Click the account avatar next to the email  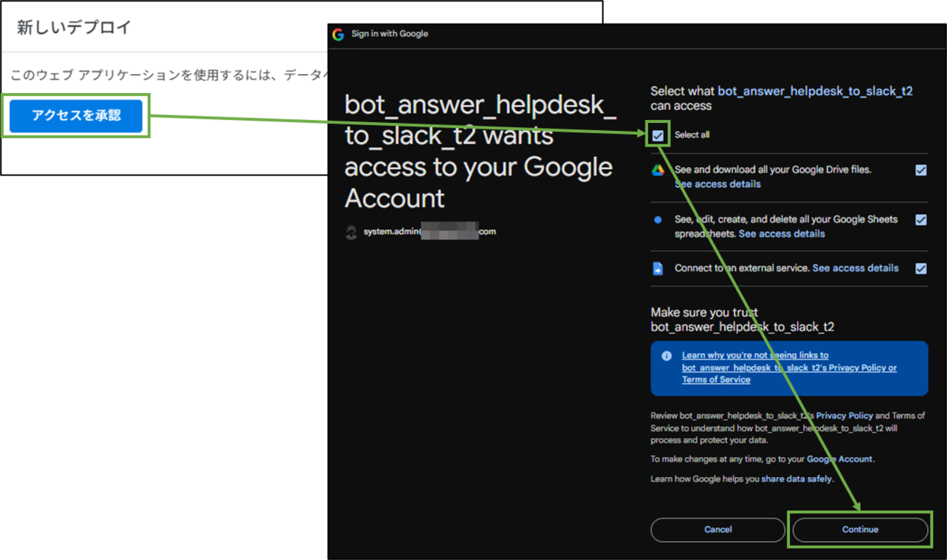[352, 233]
